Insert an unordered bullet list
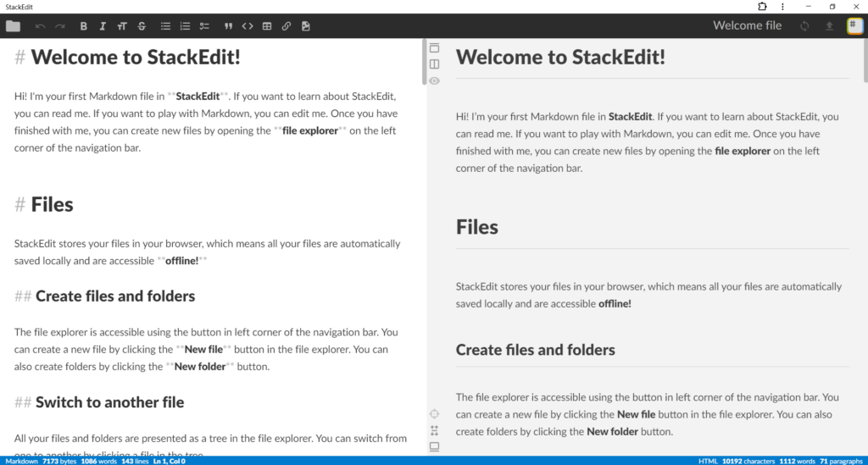This screenshot has height=465, width=868. 165,26
